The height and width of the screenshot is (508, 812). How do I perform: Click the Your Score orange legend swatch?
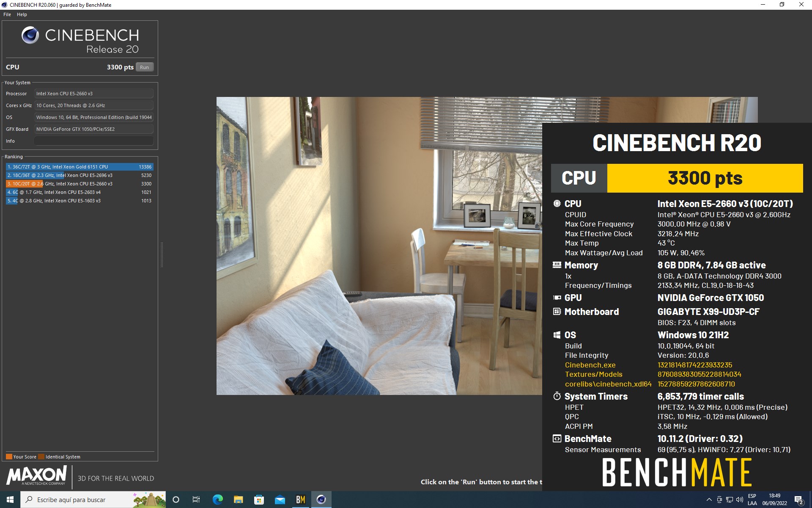(9, 457)
